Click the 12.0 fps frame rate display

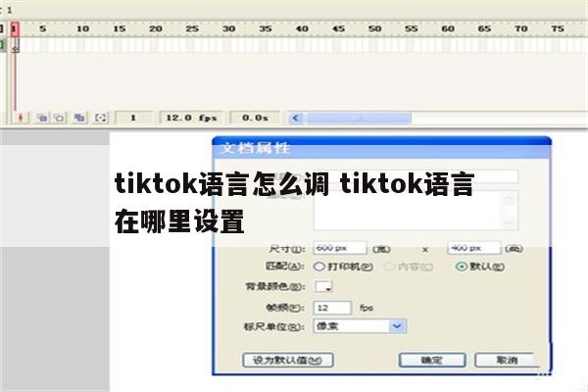tap(191, 118)
